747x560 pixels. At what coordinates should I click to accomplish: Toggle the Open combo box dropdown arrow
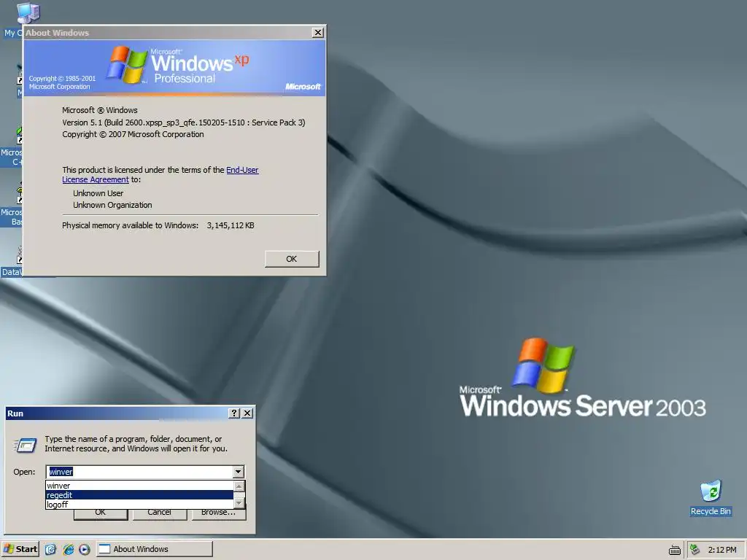(x=239, y=472)
